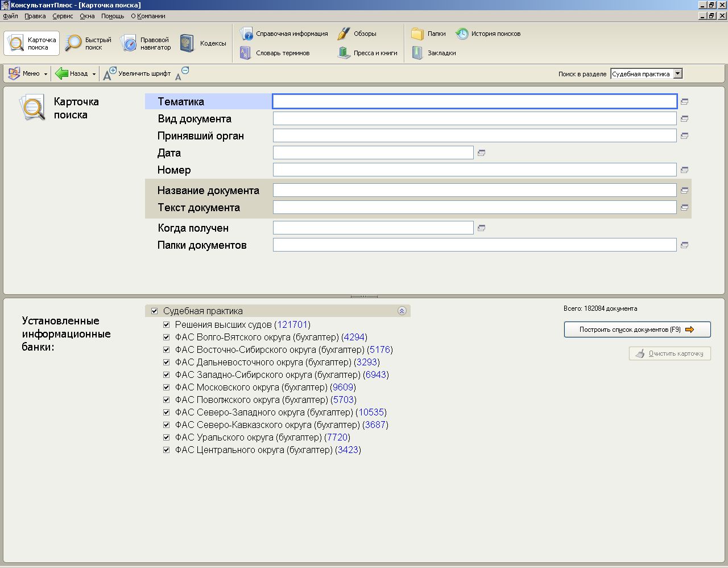Uncheck ФАС Западно-Сибирского округа checkbox
728x568 pixels.
(166, 375)
